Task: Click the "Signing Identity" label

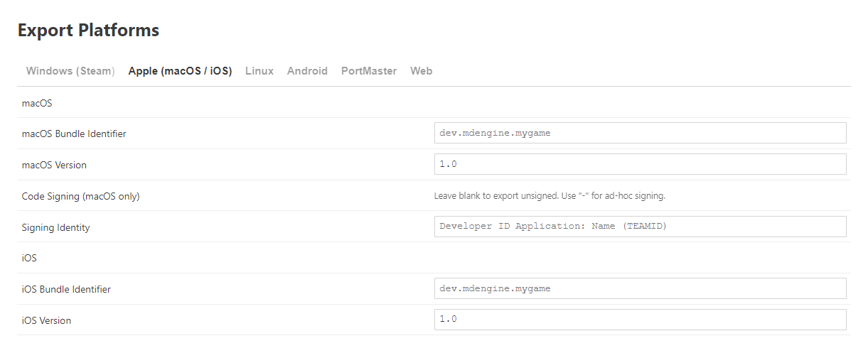Action: pyautogui.click(x=55, y=227)
